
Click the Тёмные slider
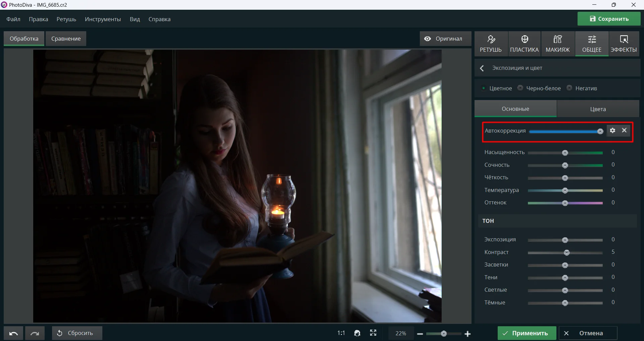pyautogui.click(x=565, y=303)
